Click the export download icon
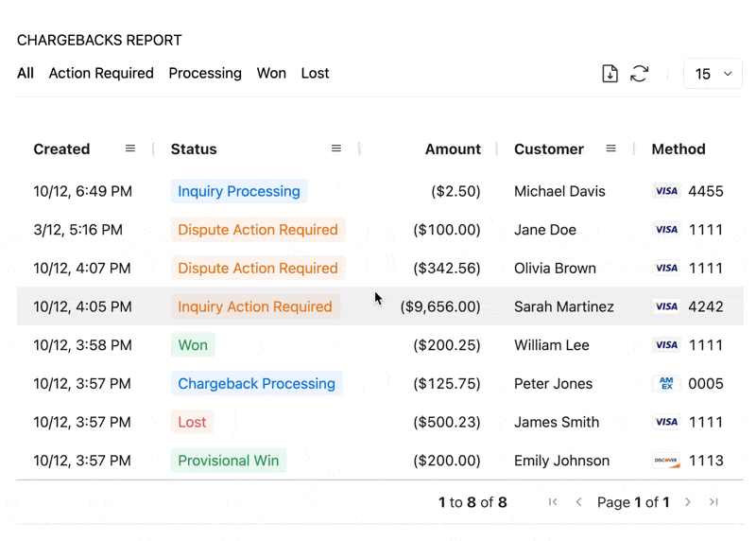The width and height of the screenshot is (756, 541). (610, 74)
